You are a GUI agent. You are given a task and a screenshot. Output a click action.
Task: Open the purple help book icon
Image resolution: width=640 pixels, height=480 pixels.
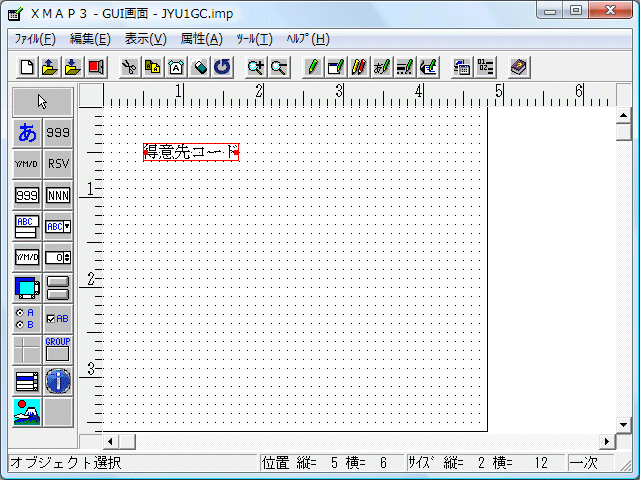pyautogui.click(x=519, y=67)
